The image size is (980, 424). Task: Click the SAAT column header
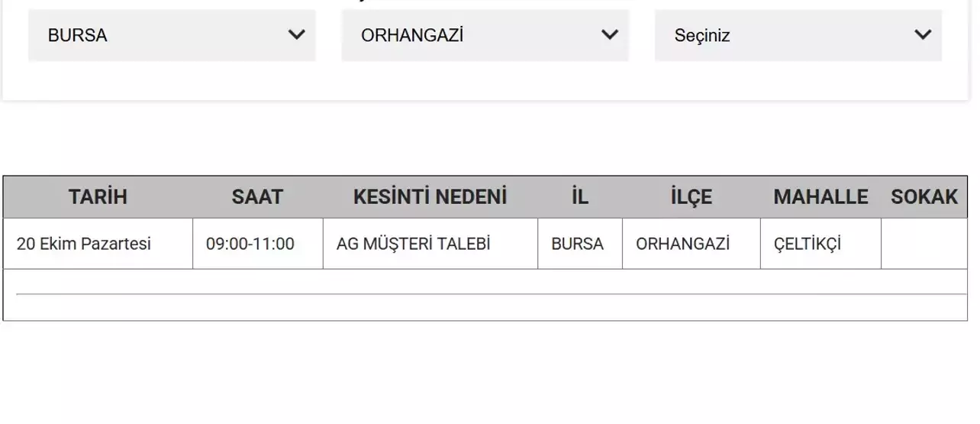257,197
